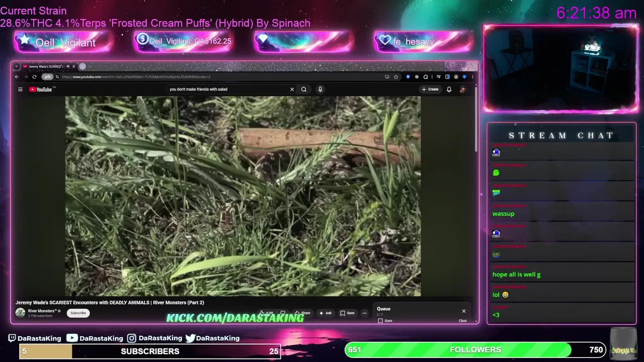Viewport: 644px width, 362px height.
Task: Clear the YouTube search text with X
Action: pyautogui.click(x=292, y=89)
